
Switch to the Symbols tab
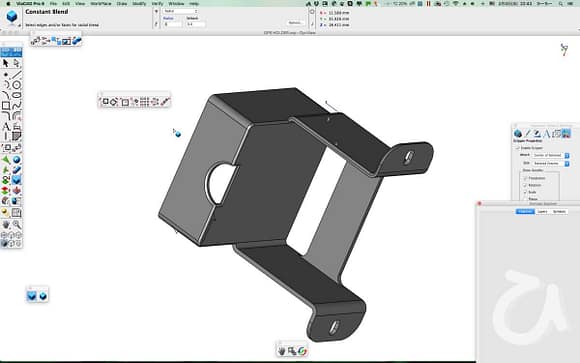click(559, 212)
